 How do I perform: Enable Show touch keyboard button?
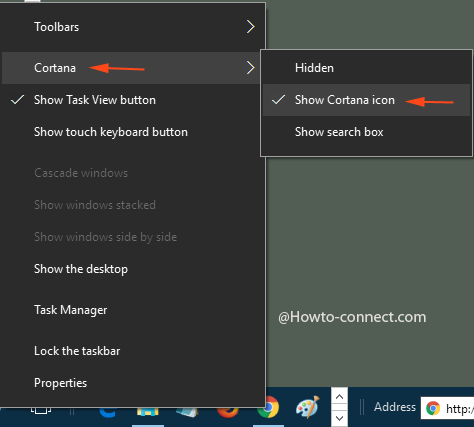point(133,132)
